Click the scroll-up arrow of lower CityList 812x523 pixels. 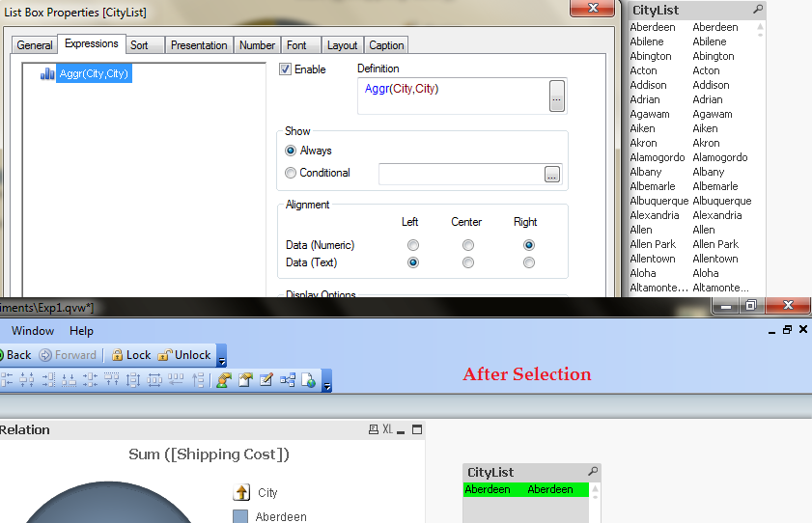tap(596, 488)
